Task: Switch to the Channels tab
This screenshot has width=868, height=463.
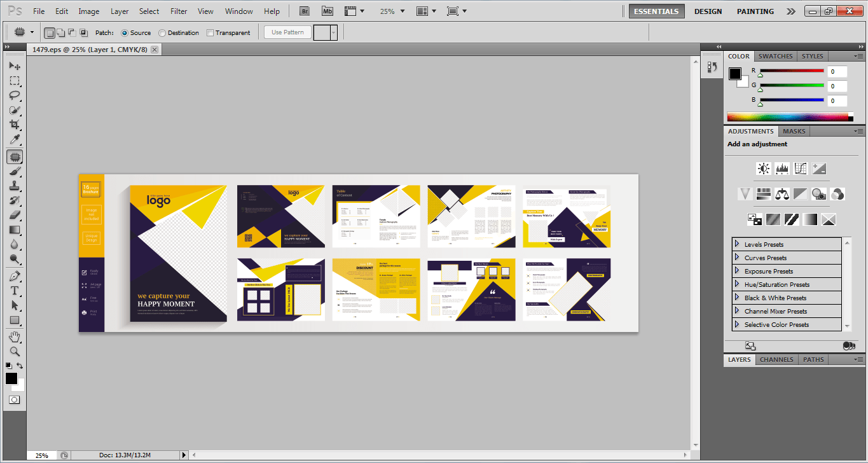Action: tap(776, 359)
